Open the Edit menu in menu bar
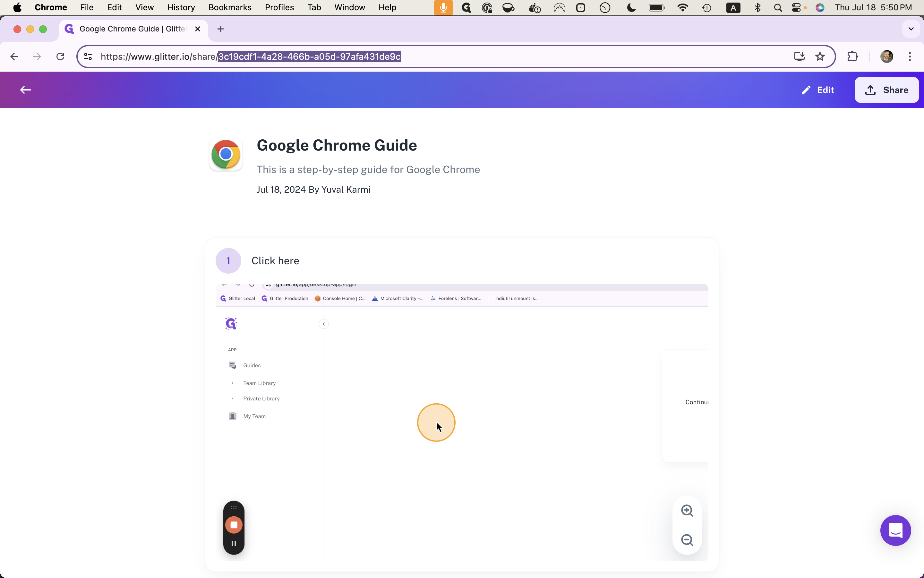Image resolution: width=924 pixels, height=578 pixels. (114, 8)
